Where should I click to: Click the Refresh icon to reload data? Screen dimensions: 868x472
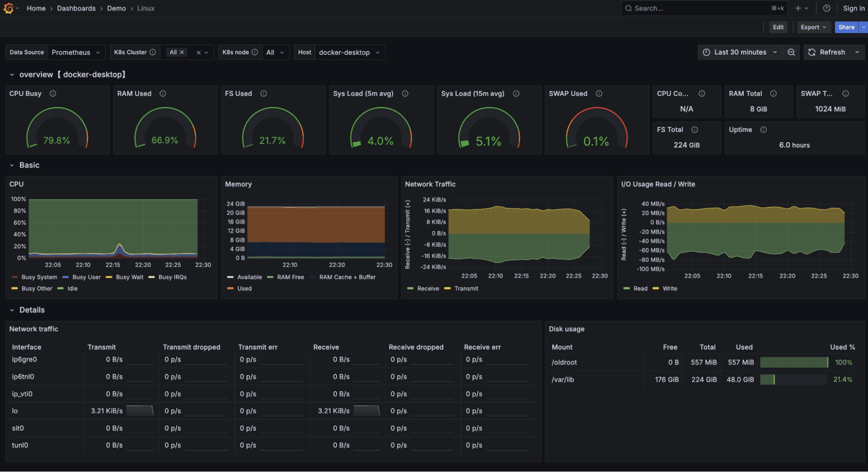(x=811, y=52)
